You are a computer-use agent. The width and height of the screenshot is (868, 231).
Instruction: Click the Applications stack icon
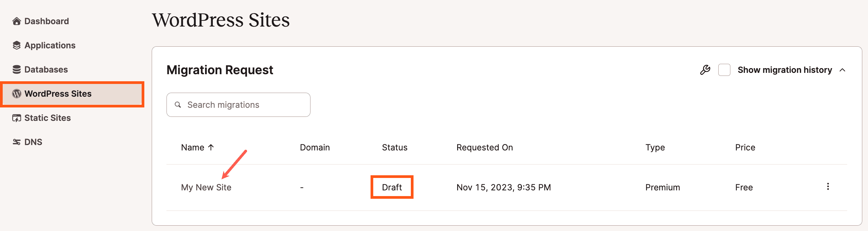(x=16, y=46)
